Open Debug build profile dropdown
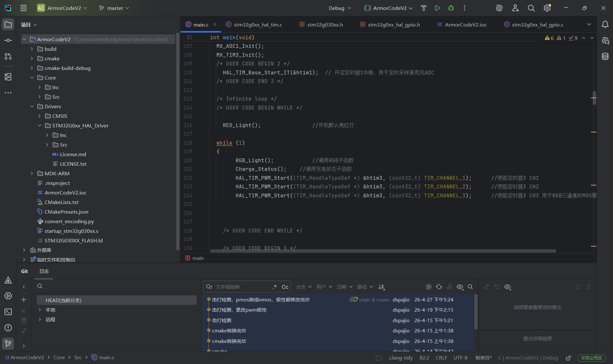 [340, 8]
